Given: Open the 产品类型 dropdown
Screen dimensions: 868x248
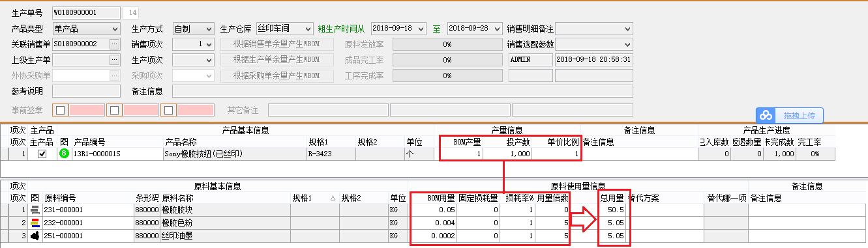Looking at the screenshot, I should [x=115, y=29].
